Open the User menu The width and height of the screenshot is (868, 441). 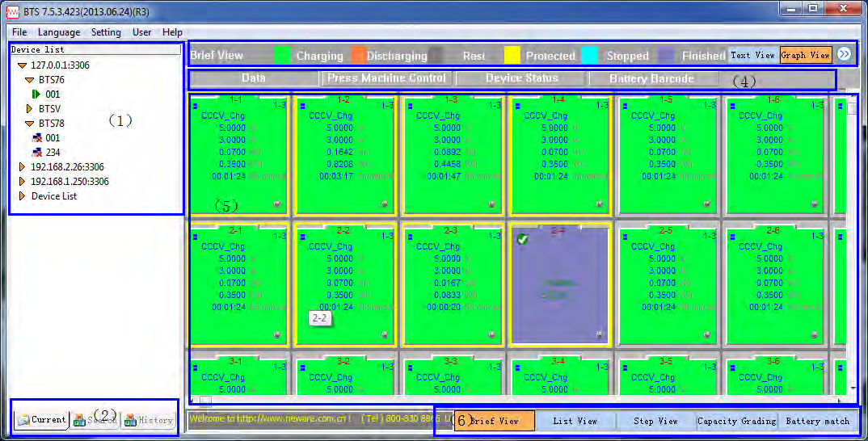tap(141, 32)
